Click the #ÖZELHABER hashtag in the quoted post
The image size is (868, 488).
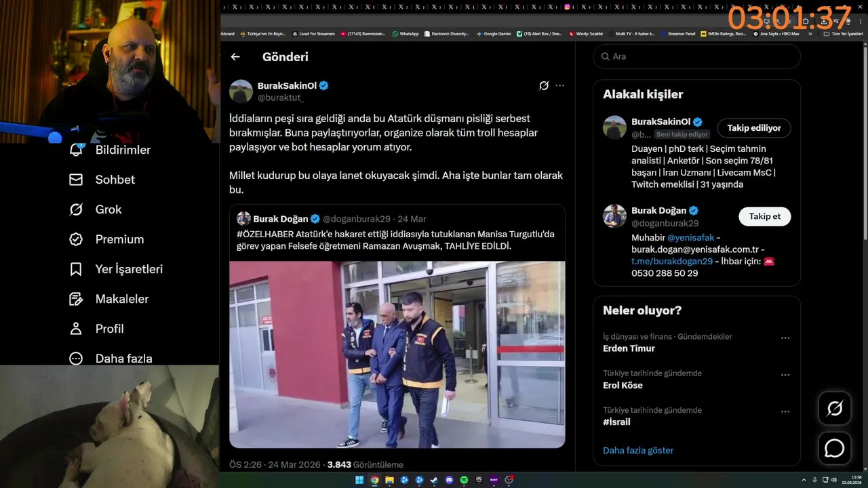[264, 234]
